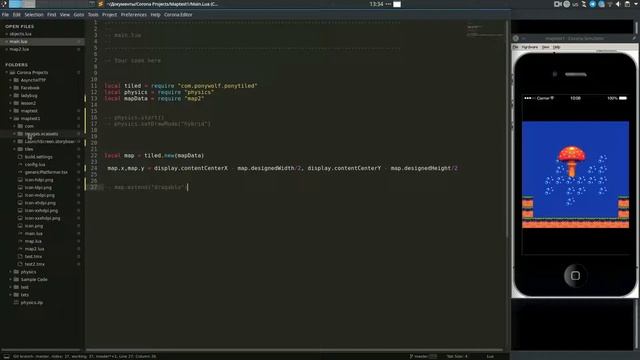The height and width of the screenshot is (360, 640).
Task: Click the config.lua file icon
Action: pyautogui.click(x=20, y=164)
